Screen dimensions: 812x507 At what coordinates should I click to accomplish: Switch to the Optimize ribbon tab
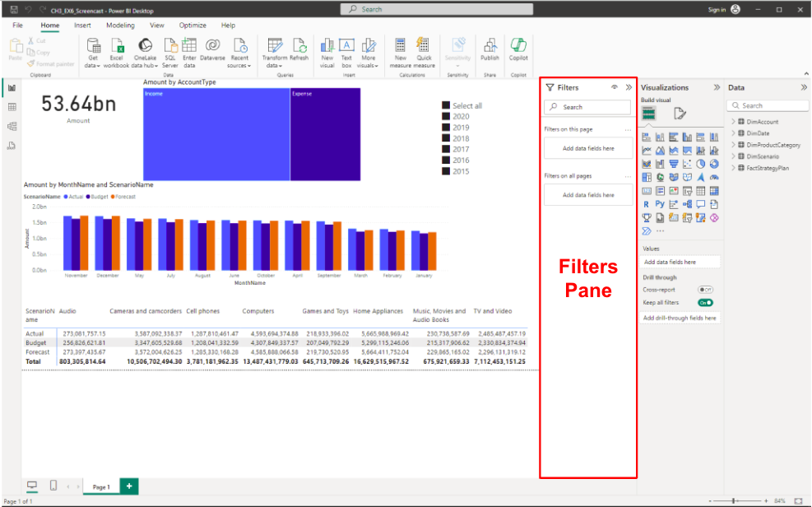(x=193, y=25)
